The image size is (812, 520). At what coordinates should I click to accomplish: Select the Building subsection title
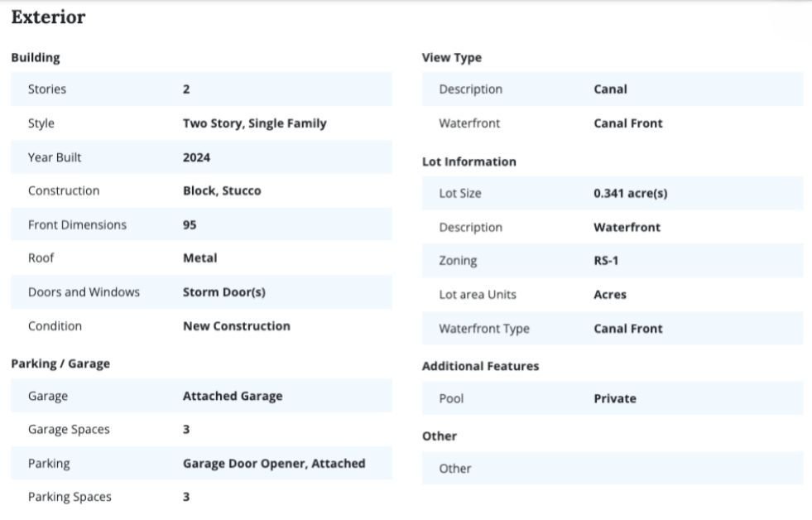click(x=36, y=58)
